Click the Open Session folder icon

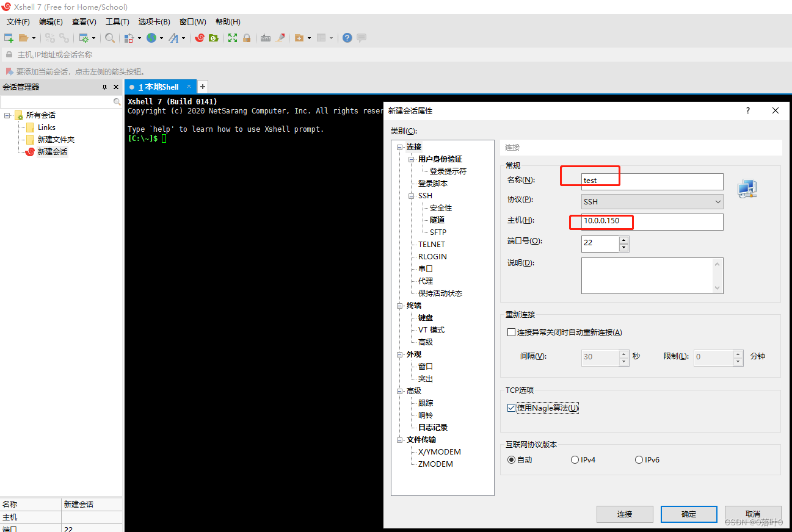(24, 38)
